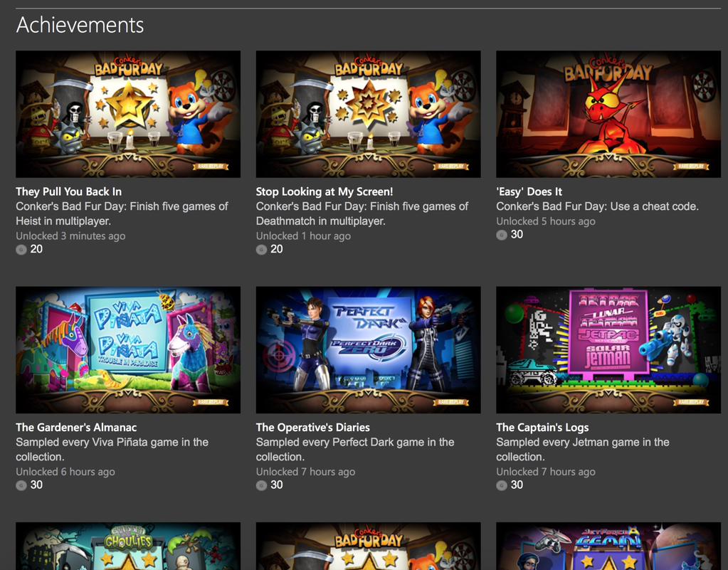Screen dimensions: 728x570
Task: Select 'The Gardener's Almanac' title
Action: click(x=76, y=428)
